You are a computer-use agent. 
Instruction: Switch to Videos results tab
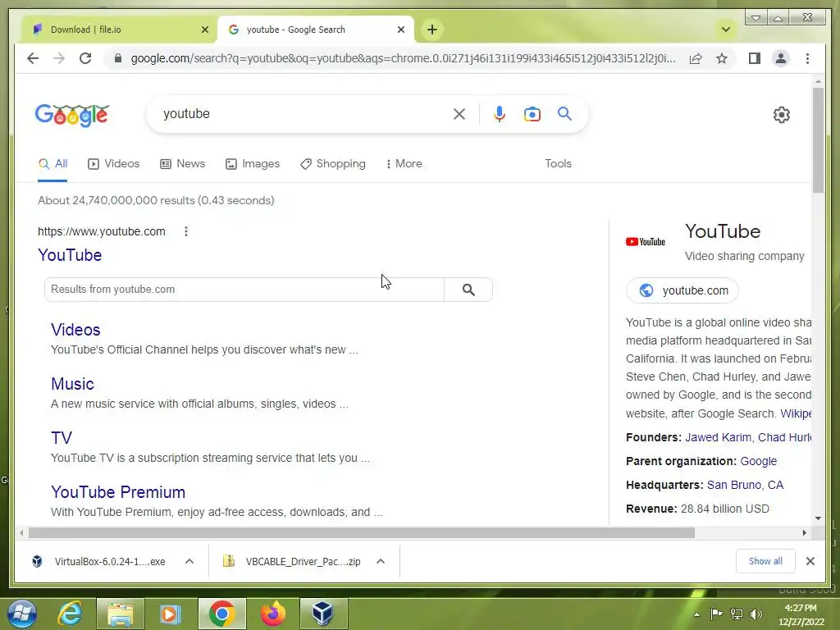[113, 163]
